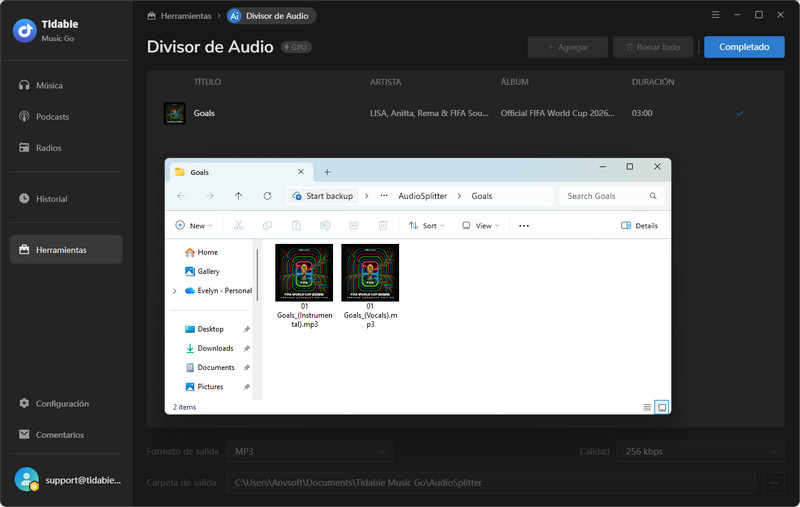This screenshot has height=507, width=800.
Task: Switch to details list view icon
Action: pyautogui.click(x=647, y=407)
